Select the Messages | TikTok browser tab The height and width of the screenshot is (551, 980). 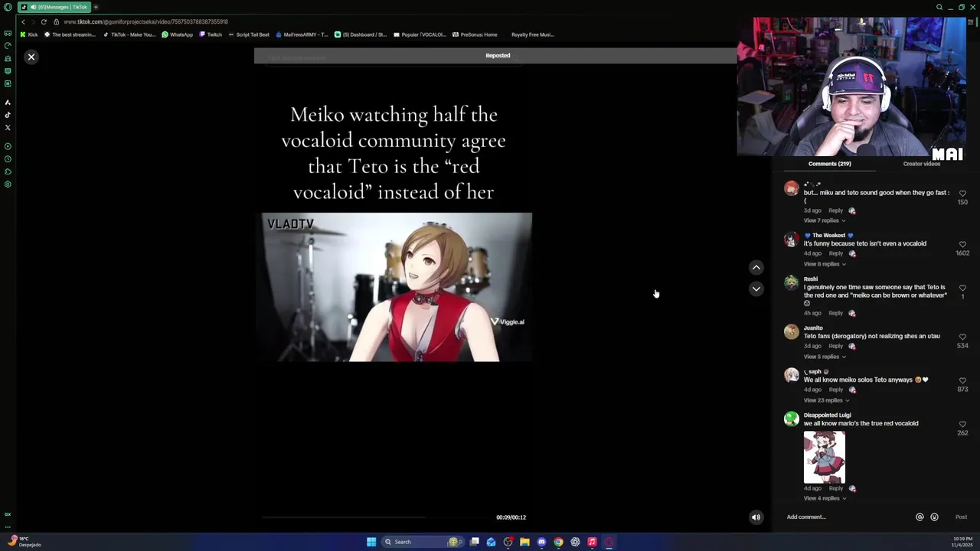[x=54, y=7]
